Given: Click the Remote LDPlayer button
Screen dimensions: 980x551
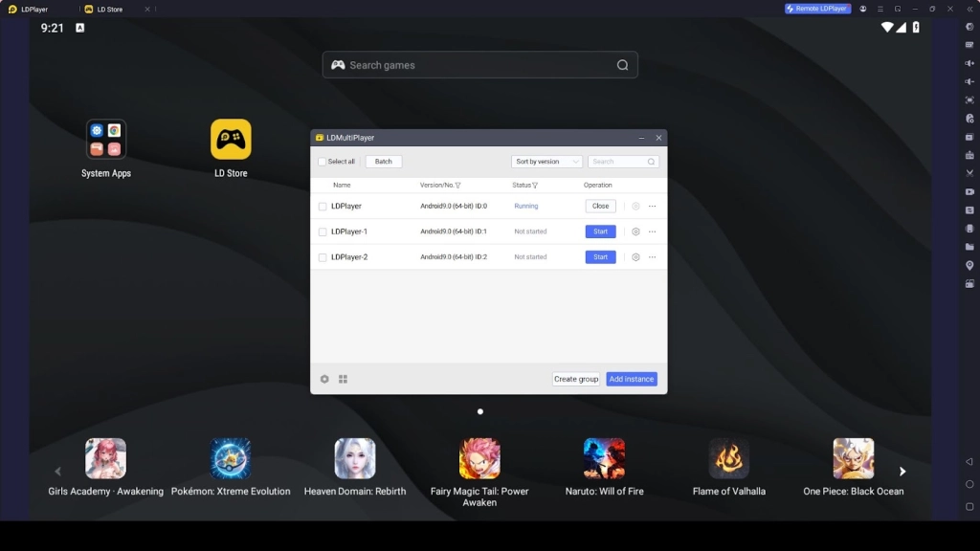Looking at the screenshot, I should coord(818,9).
